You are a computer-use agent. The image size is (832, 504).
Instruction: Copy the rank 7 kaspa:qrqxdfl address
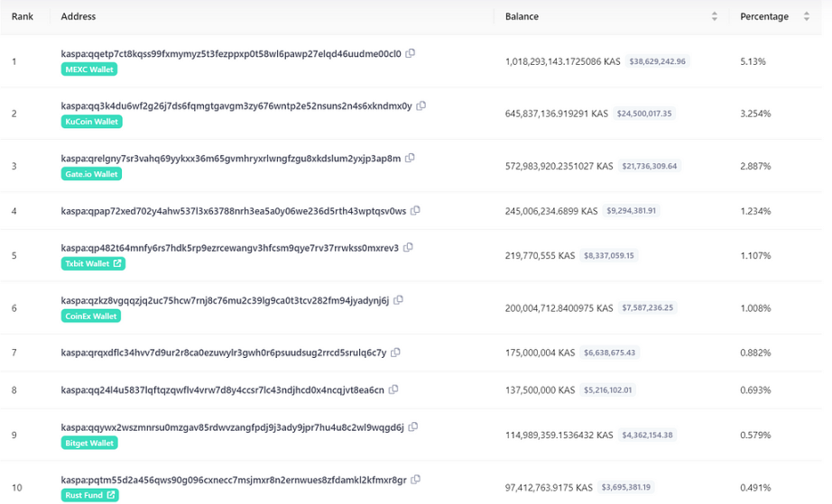point(395,353)
